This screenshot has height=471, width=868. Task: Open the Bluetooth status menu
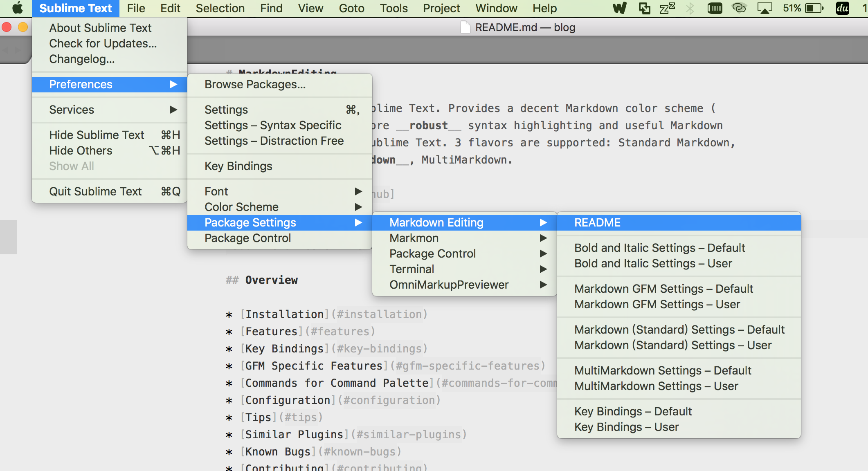coord(690,8)
